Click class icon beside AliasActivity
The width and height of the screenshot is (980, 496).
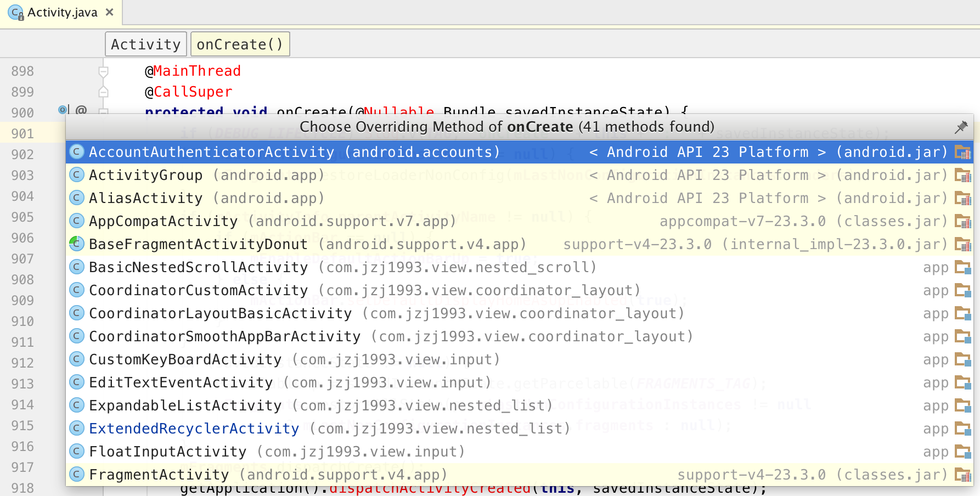click(x=77, y=198)
